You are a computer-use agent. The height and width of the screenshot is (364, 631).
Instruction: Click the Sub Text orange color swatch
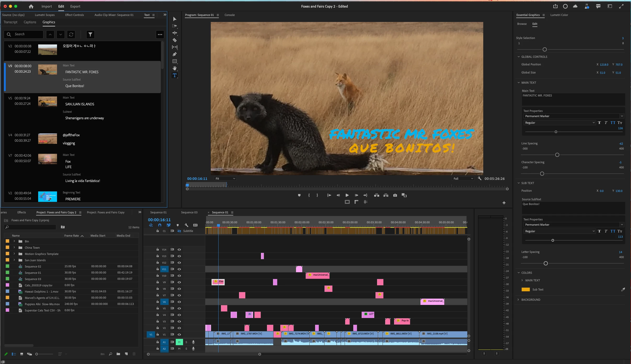(x=525, y=289)
